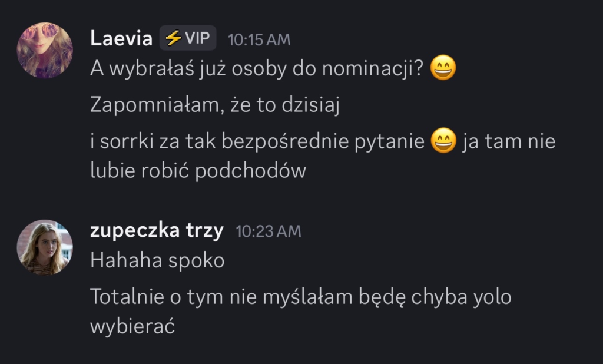Image resolution: width=603 pixels, height=364 pixels.
Task: Click the text "i sorrki za tak bezpośrednie pytanie"
Action: click(257, 142)
